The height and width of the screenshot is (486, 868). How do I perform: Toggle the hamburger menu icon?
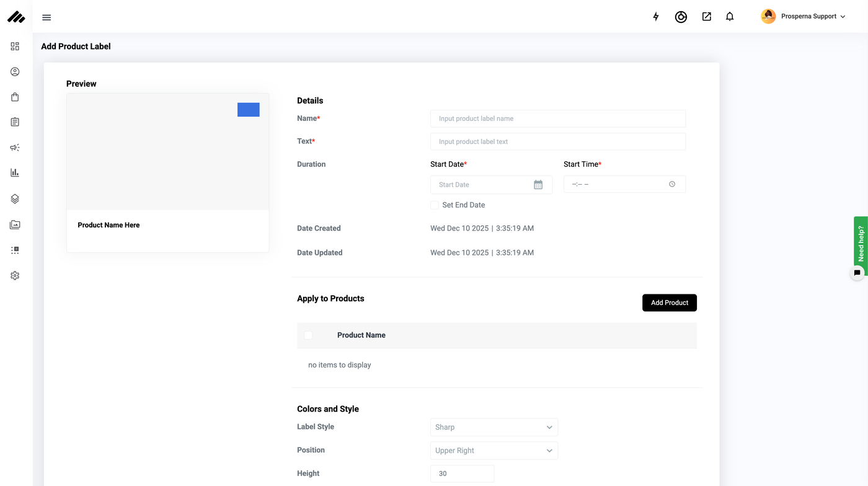click(46, 17)
